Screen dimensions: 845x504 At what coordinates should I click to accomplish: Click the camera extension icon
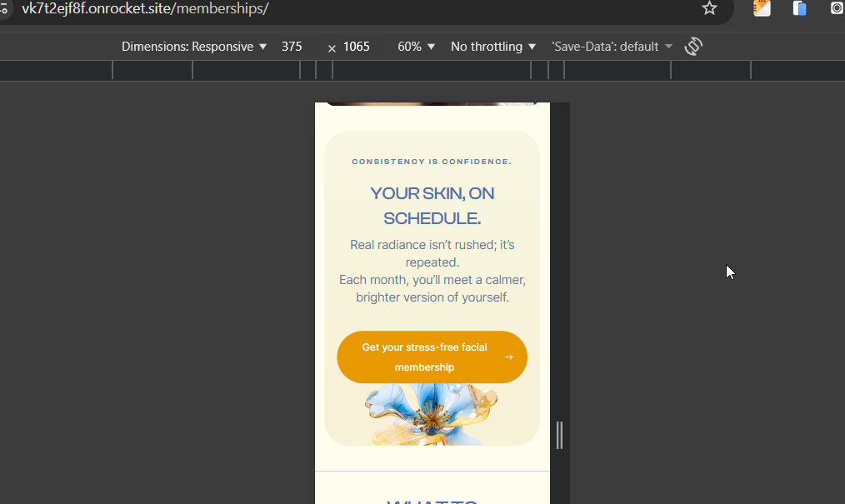coord(837,7)
